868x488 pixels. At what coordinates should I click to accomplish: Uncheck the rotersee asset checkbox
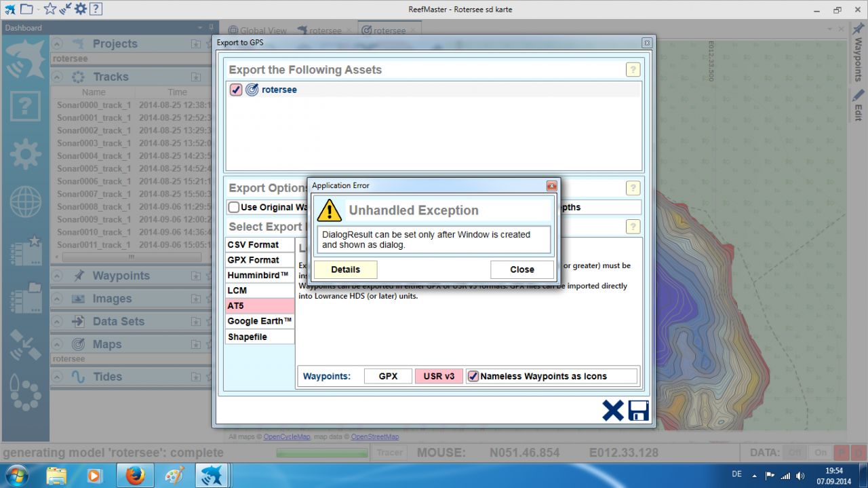click(x=236, y=90)
